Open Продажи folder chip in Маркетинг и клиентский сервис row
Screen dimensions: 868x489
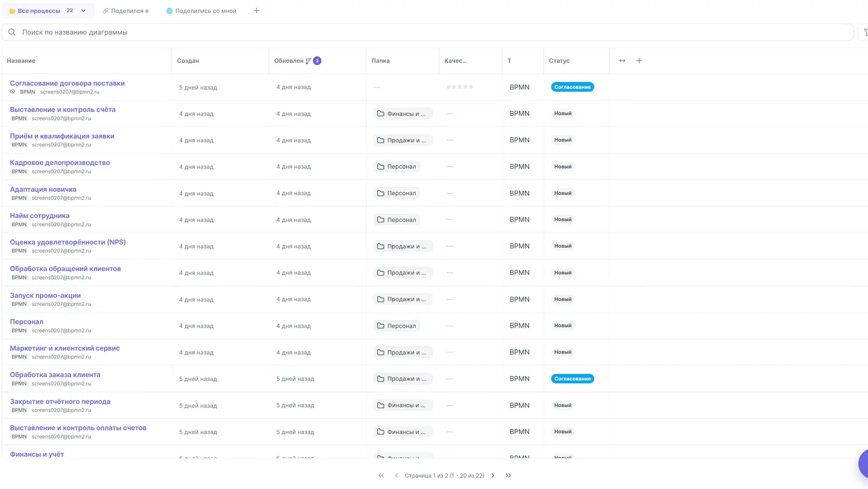(x=403, y=353)
